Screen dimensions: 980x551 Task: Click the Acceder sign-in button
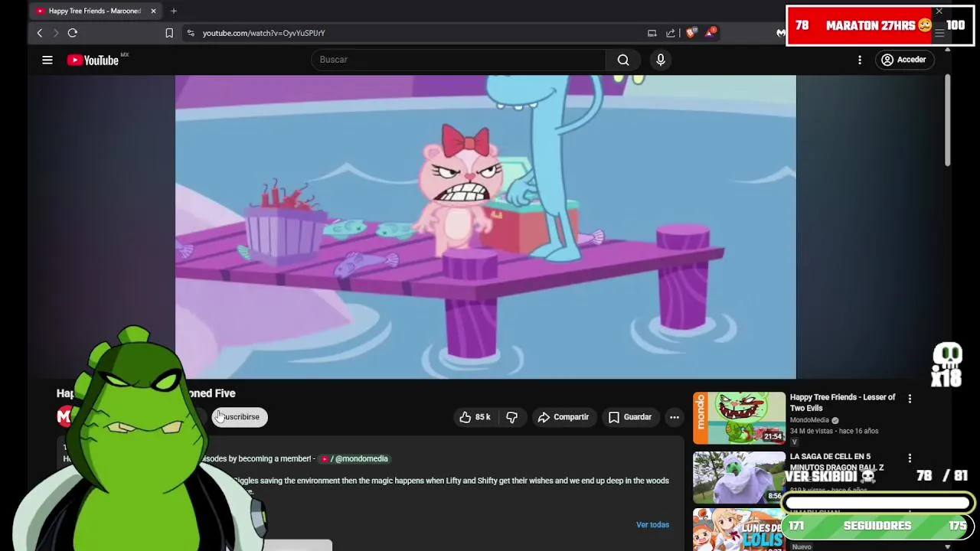tap(904, 60)
